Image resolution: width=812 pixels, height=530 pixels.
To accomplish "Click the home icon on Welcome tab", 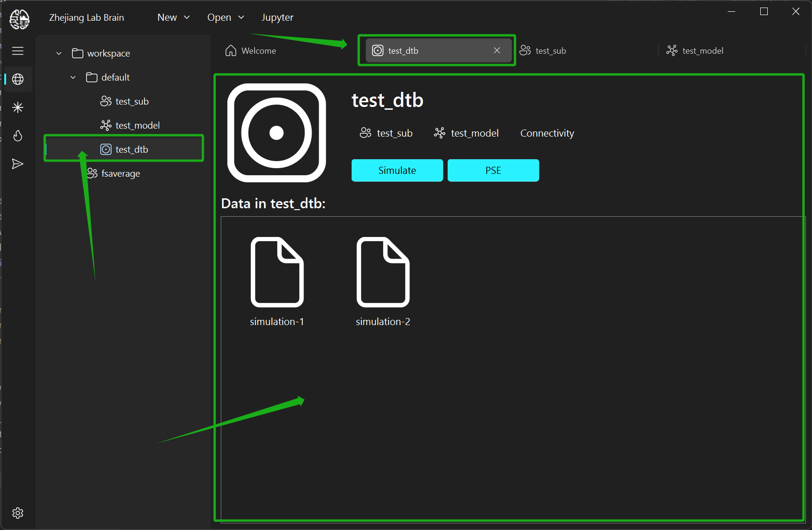I will (x=231, y=50).
